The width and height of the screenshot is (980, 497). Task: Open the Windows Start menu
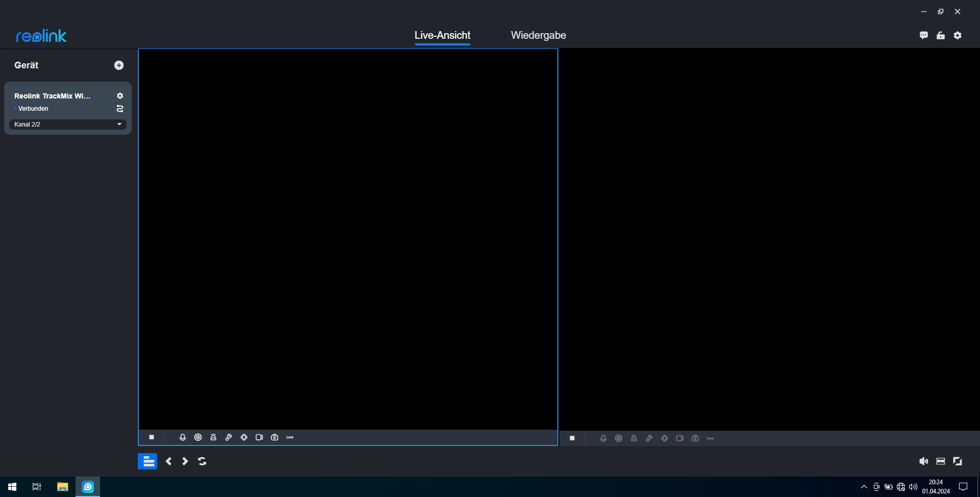(12, 487)
